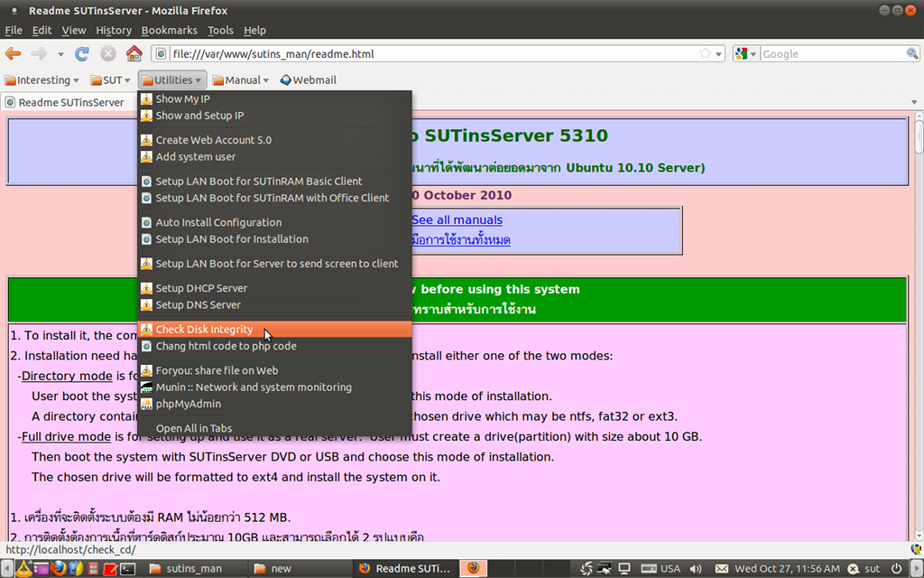Open the sut user status indicator
924x578 pixels.
[x=864, y=569]
